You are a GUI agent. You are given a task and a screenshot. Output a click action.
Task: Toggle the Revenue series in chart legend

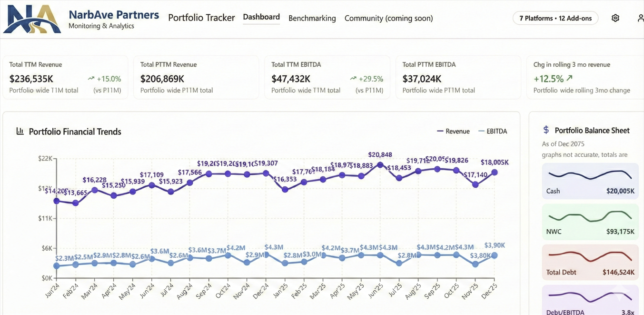(x=453, y=131)
